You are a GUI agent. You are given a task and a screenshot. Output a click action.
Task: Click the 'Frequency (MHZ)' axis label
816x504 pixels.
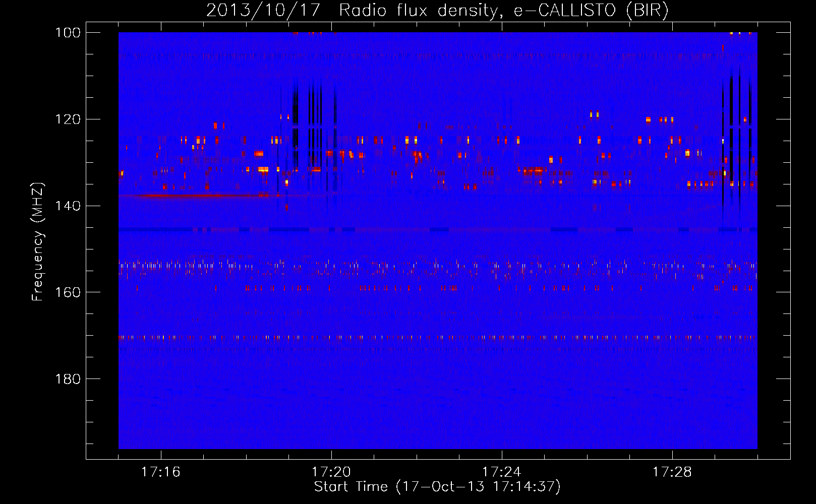[x=38, y=242]
